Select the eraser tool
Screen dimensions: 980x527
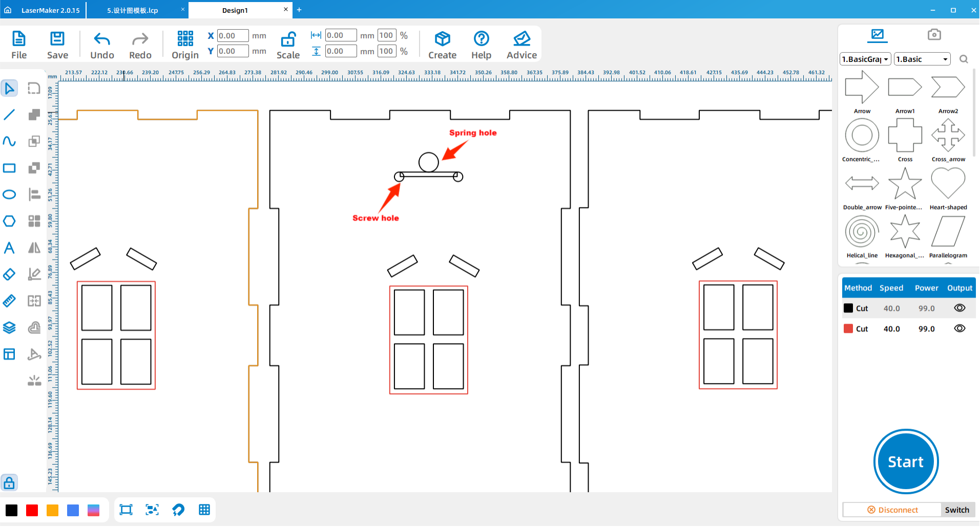click(x=9, y=275)
